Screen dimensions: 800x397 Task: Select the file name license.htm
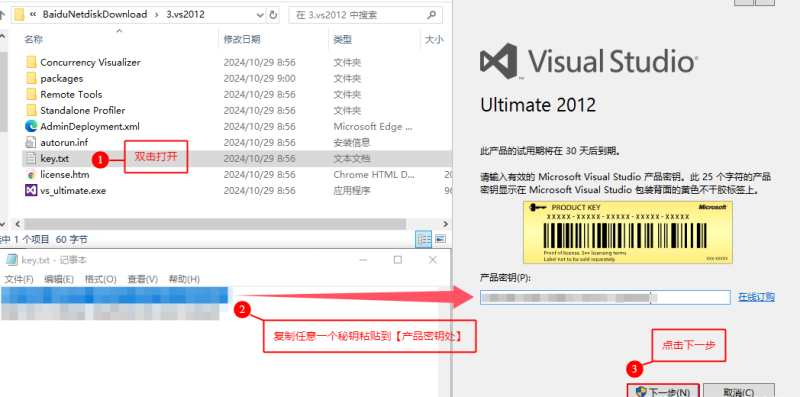(x=65, y=175)
